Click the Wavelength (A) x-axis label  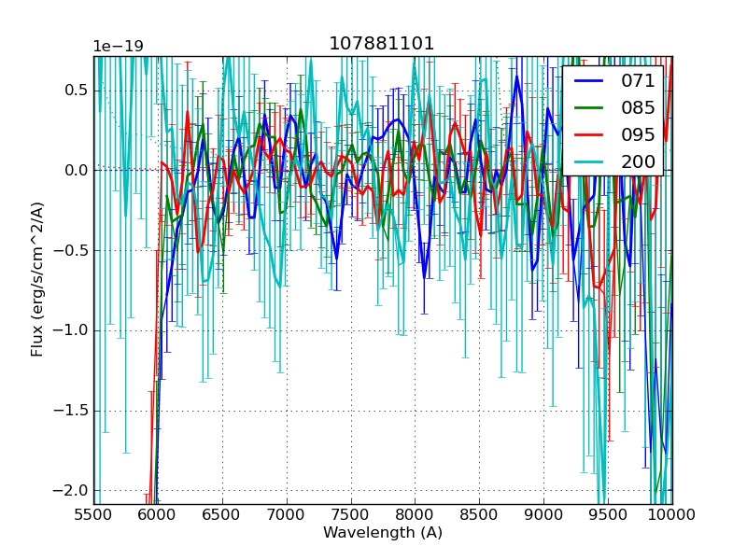(382, 533)
